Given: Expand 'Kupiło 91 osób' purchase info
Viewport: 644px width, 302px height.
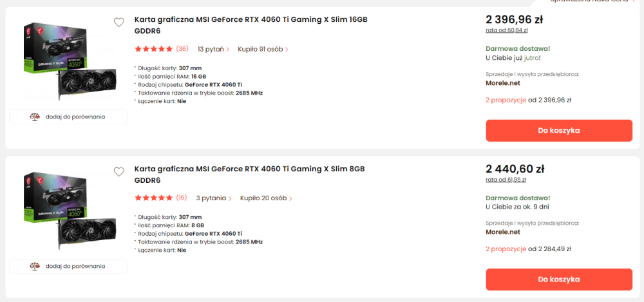Looking at the screenshot, I should point(263,49).
